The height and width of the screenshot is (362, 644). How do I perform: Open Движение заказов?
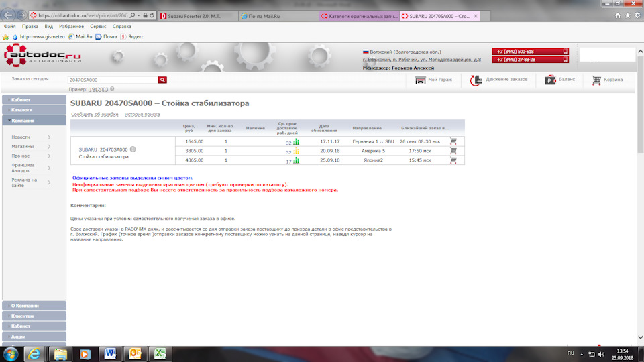[498, 80]
